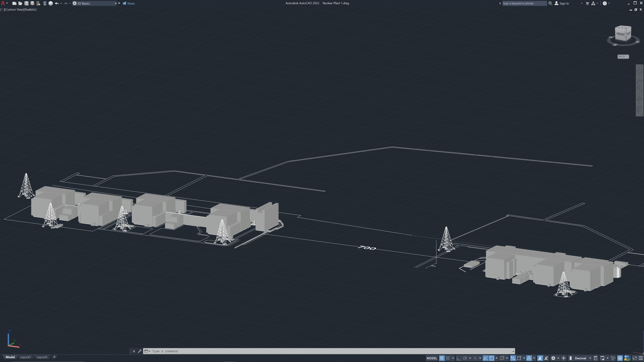Viewport: 644px width, 362px height.
Task: Toggle drawing grid display in status bar
Action: pos(442,358)
